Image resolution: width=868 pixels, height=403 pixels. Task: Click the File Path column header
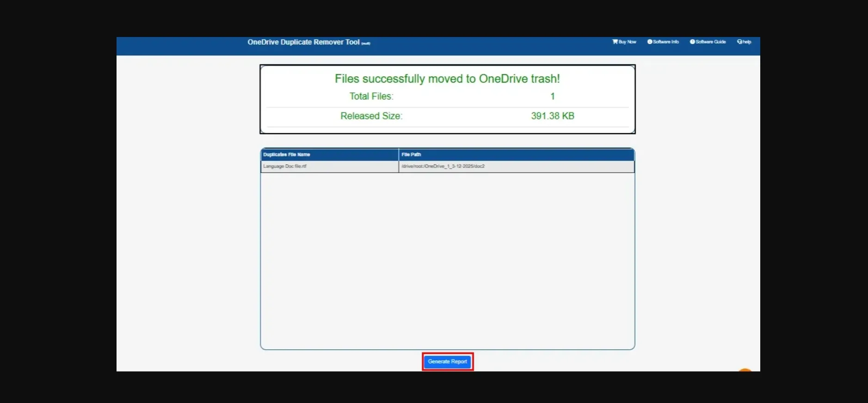click(411, 155)
